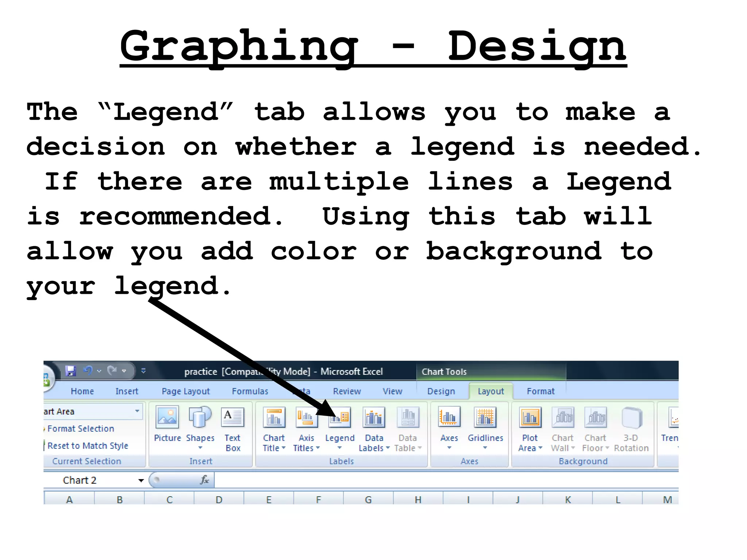Screen dimensions: 747x560
Task: Click the fx insert function button
Action: (x=205, y=480)
